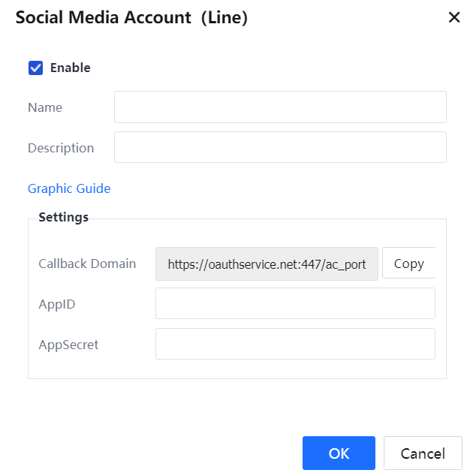Focus the Name input field

coord(280,107)
